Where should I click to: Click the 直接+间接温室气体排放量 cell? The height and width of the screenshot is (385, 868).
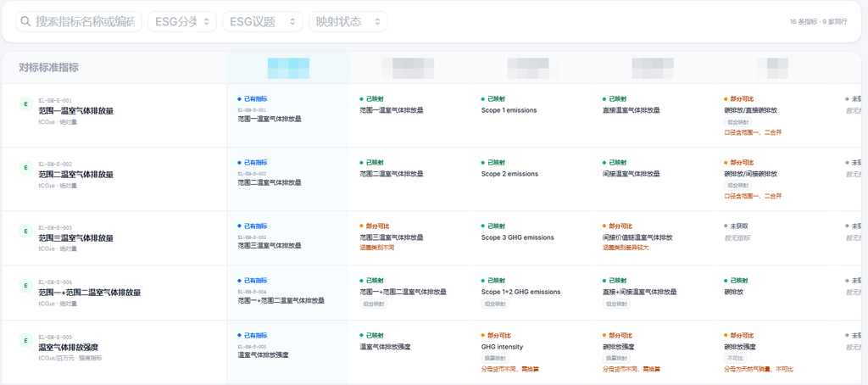639,292
